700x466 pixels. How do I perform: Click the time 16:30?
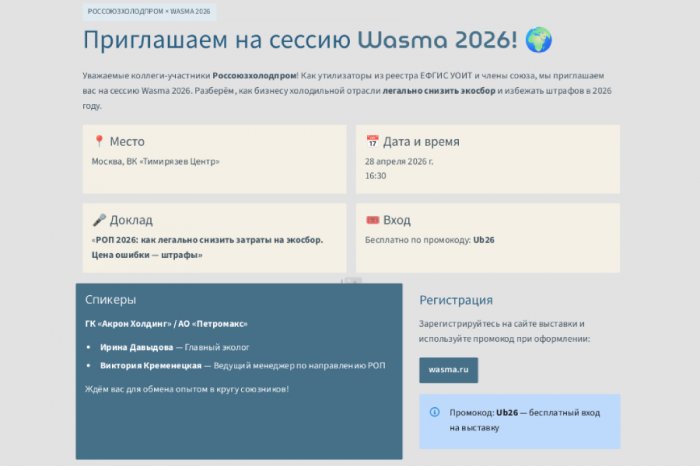[x=375, y=176]
